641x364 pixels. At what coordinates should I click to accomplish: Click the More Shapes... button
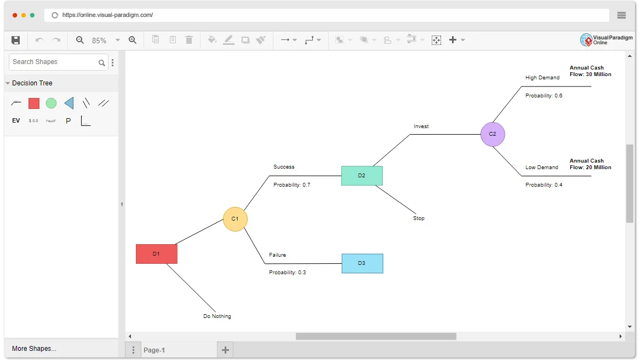tap(35, 349)
